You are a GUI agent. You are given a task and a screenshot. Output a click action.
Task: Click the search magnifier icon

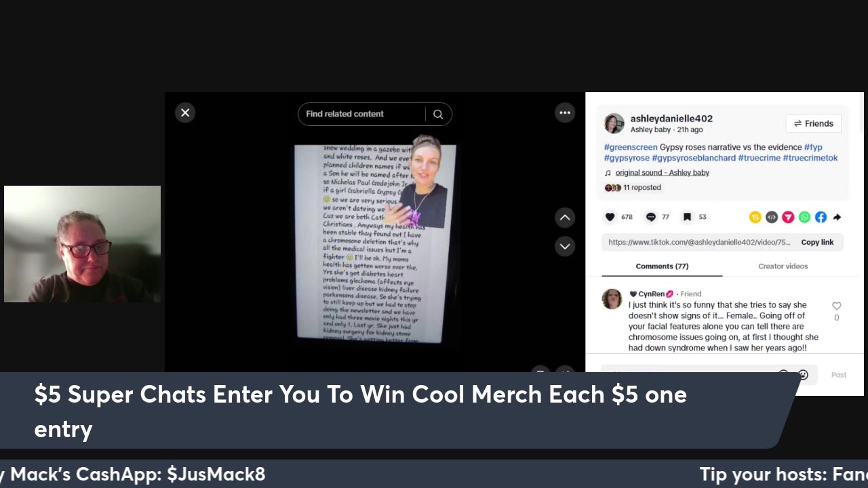[x=438, y=114]
